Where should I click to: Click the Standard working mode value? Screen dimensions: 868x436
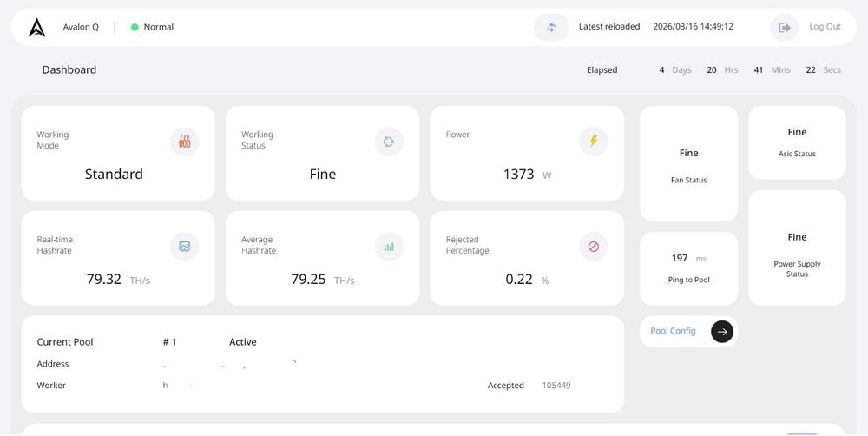(114, 174)
